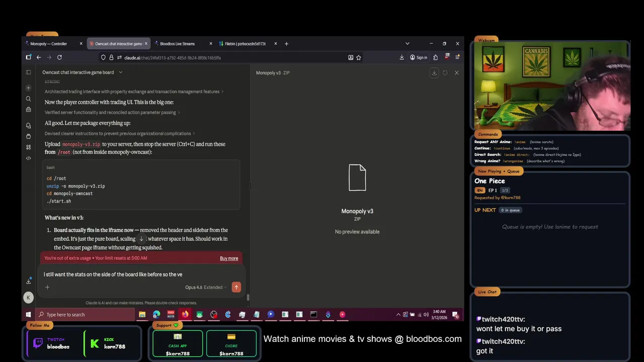
Task: Open a new browser tab
Action: 286,44
